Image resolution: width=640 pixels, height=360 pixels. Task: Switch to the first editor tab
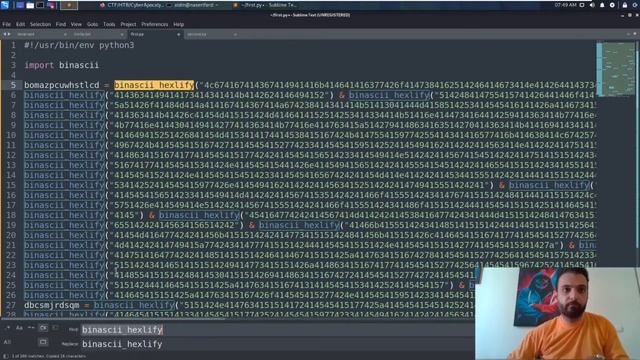pyautogui.click(x=41, y=34)
